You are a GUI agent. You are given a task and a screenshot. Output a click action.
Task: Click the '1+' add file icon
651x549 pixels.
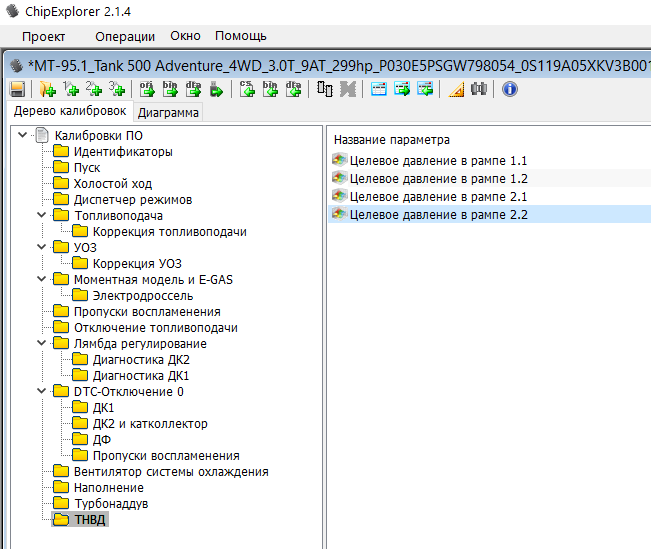click(71, 89)
